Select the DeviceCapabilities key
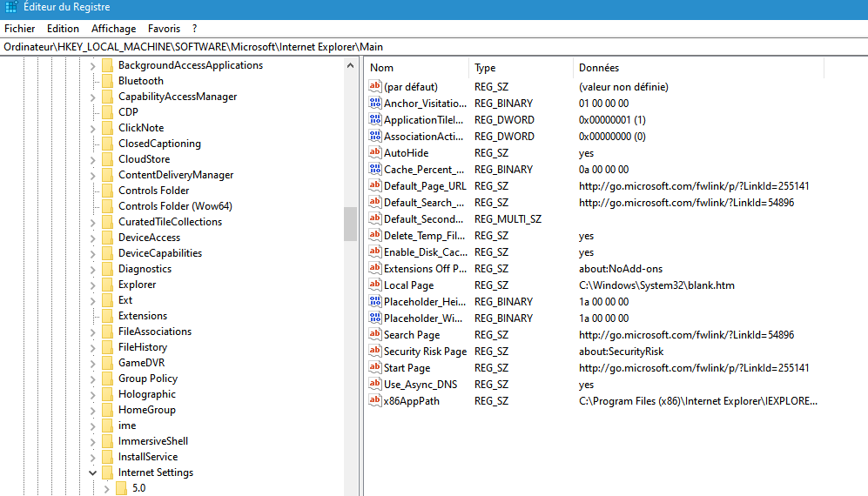 tap(160, 253)
